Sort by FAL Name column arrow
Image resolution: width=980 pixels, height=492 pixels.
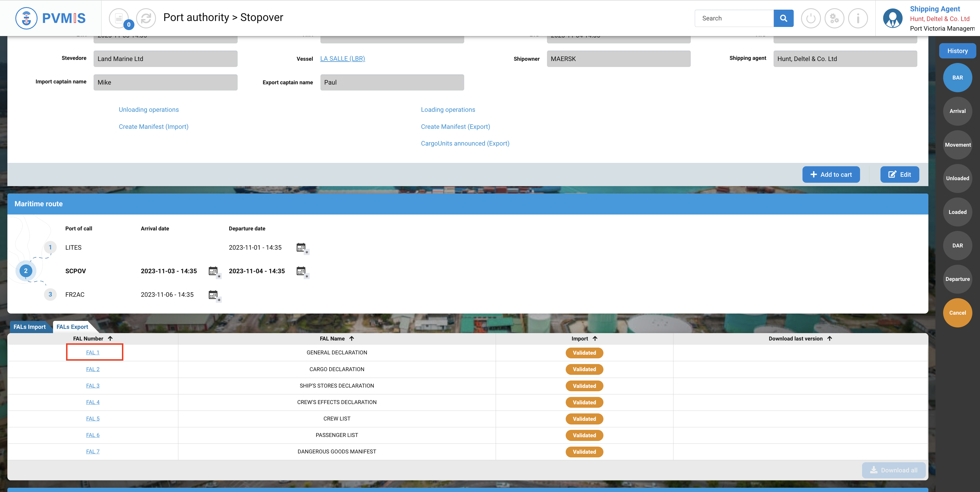352,338
